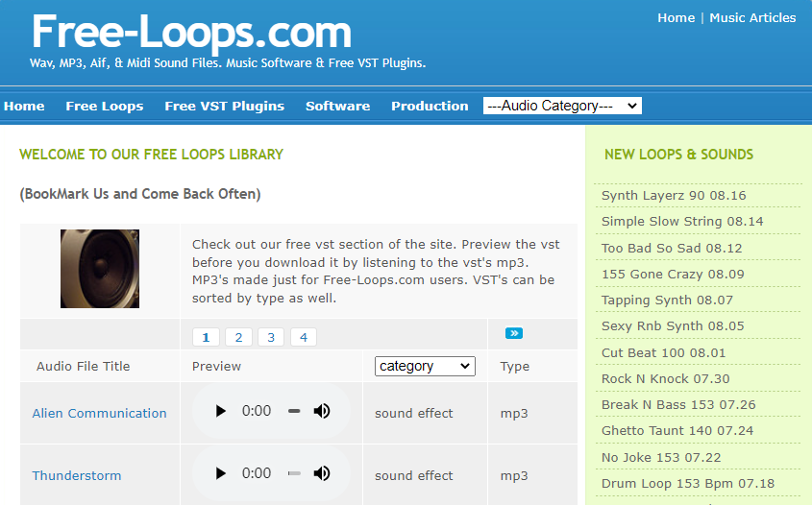Click the Preview column header
This screenshot has width=812, height=505.
pos(216,367)
